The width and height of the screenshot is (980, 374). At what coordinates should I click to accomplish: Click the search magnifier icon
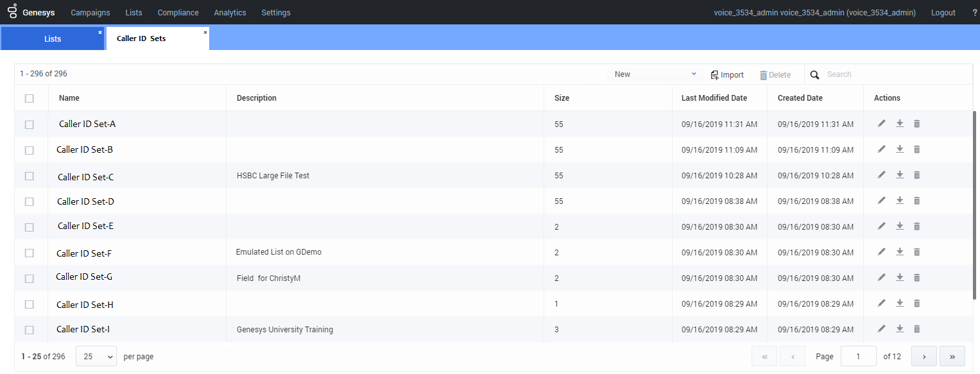point(815,75)
